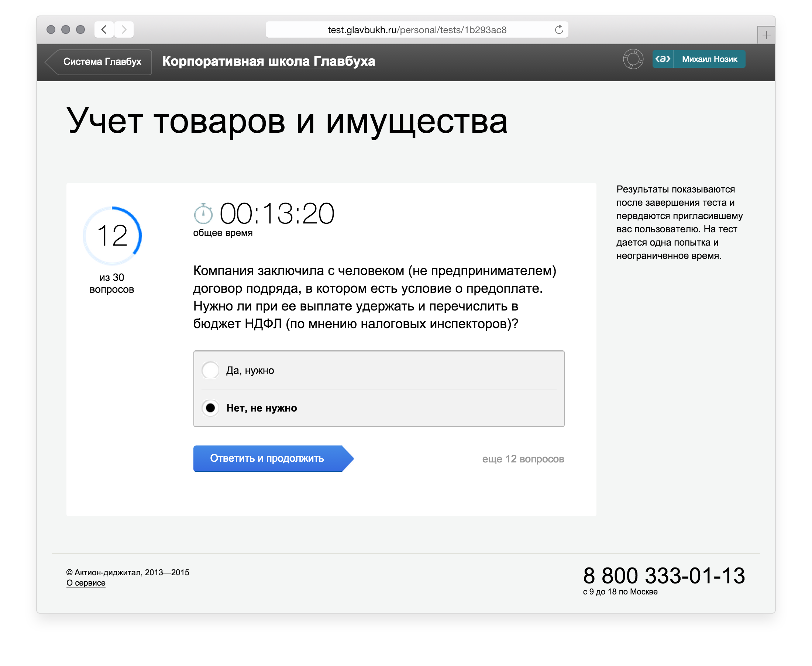Click the browser back arrow button
Viewport: 812px width, 666px height.
(104, 30)
